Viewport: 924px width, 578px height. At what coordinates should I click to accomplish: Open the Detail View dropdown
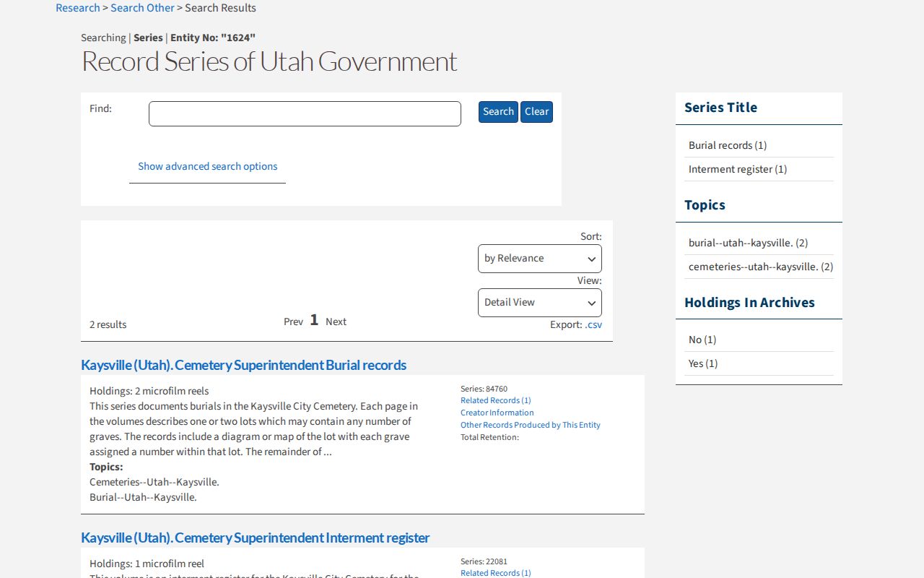point(540,303)
